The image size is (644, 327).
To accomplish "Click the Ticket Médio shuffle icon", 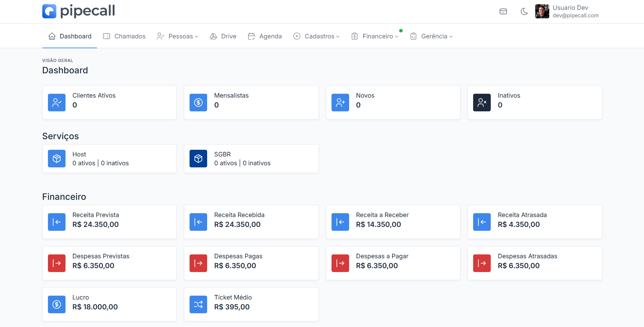I will (198, 304).
